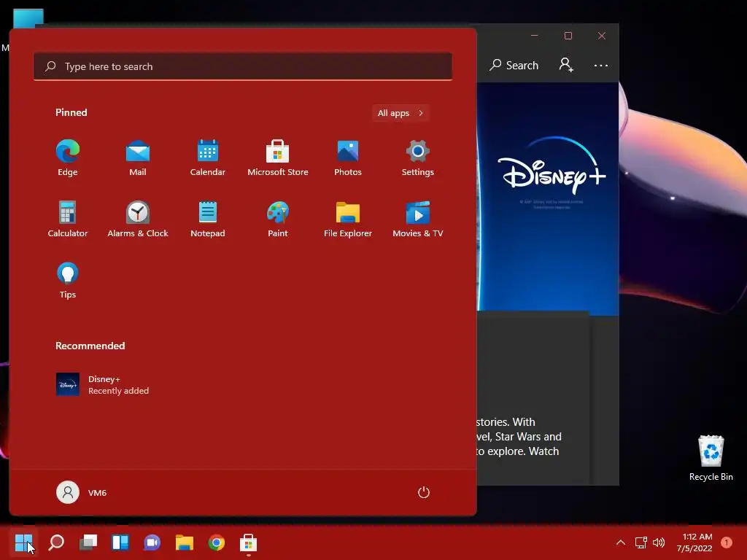Viewport: 747px width, 560px height.
Task: Open Notepad from pinned apps
Action: tap(208, 219)
